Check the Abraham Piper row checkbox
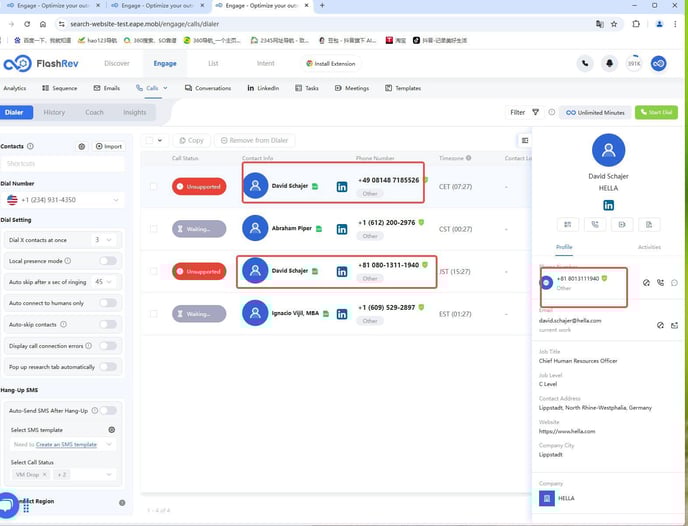688x526 pixels. 153,229
